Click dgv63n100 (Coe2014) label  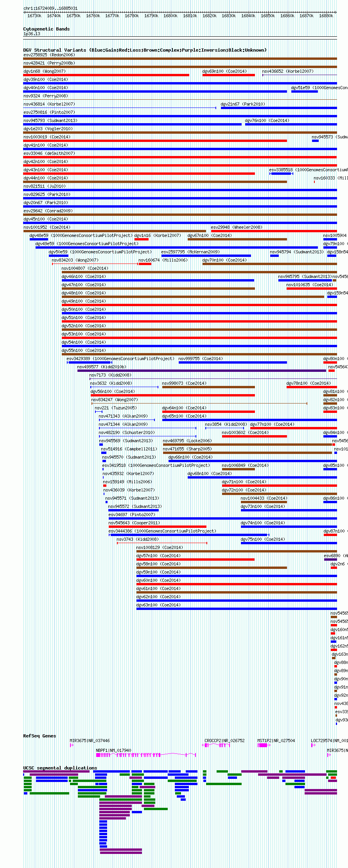coord(158,605)
